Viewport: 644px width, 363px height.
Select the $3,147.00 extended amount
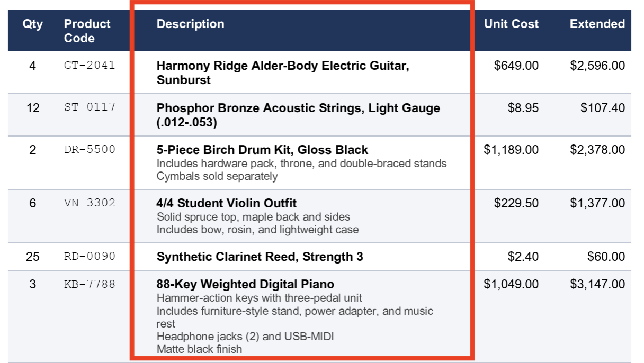[x=597, y=284]
